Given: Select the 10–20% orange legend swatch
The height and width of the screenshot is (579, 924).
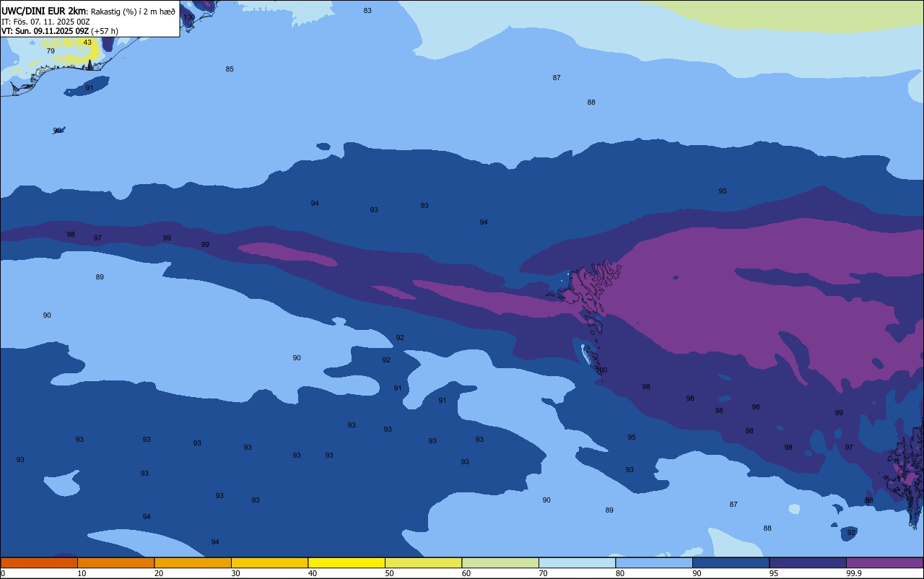Looking at the screenshot, I should pos(115,562).
